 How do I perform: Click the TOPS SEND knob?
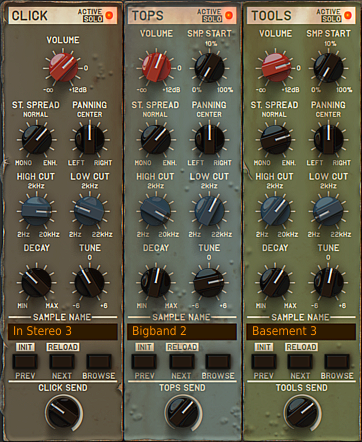(x=183, y=413)
